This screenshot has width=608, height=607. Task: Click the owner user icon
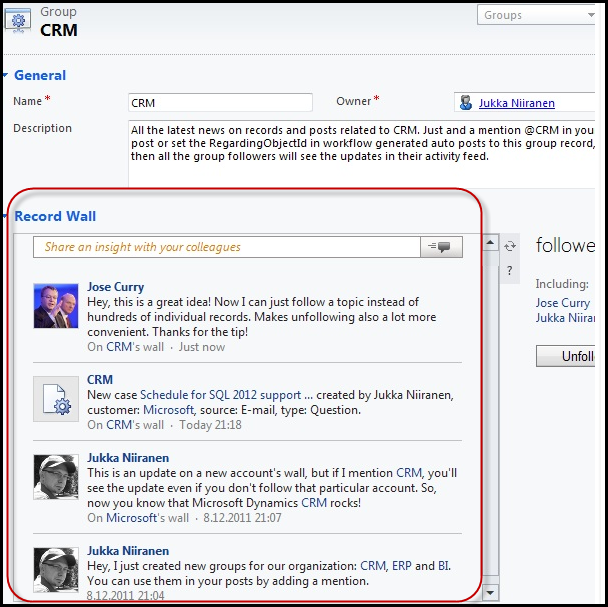(x=465, y=103)
